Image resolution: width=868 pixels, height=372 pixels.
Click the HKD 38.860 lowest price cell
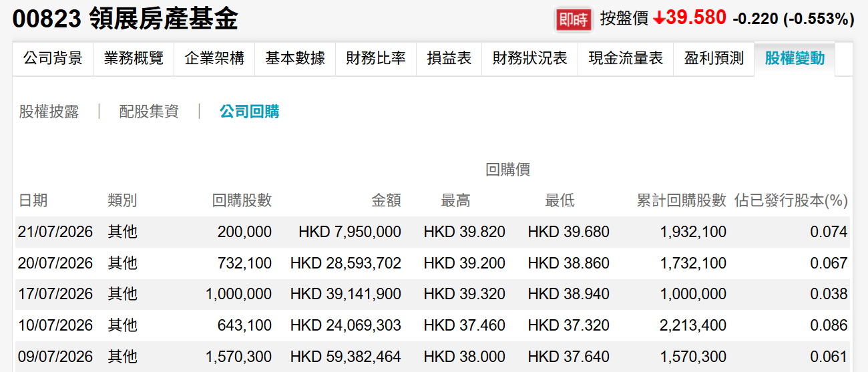click(x=569, y=263)
